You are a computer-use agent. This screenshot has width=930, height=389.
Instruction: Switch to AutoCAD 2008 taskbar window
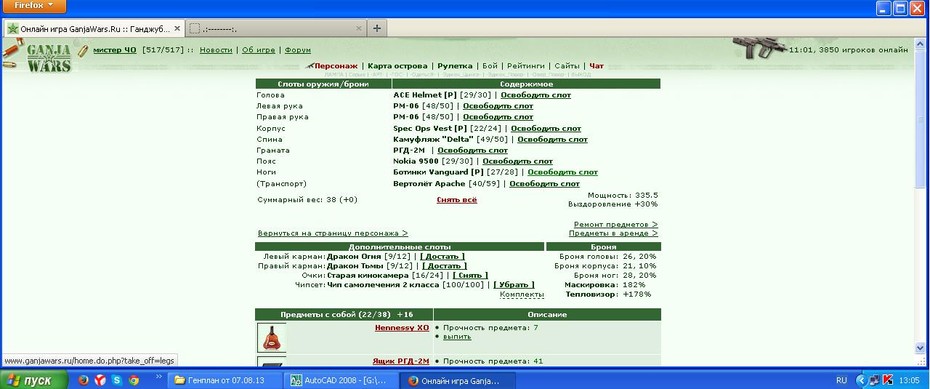(x=340, y=381)
